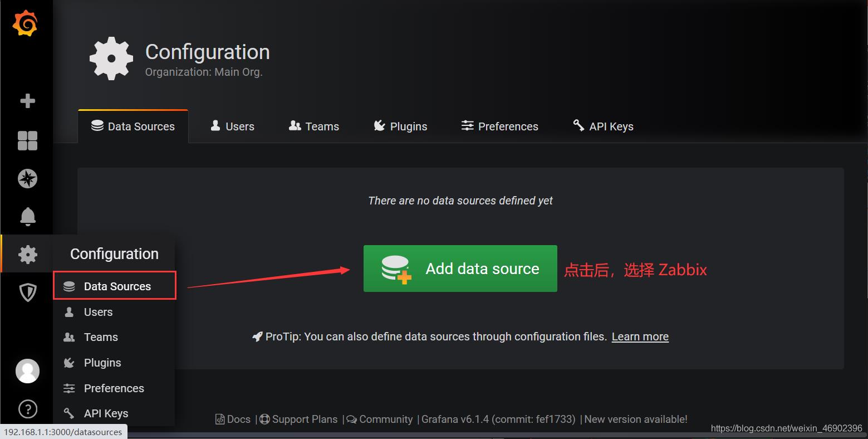Viewport: 868px width, 439px height.
Task: Open the user profile avatar
Action: pos(27,371)
